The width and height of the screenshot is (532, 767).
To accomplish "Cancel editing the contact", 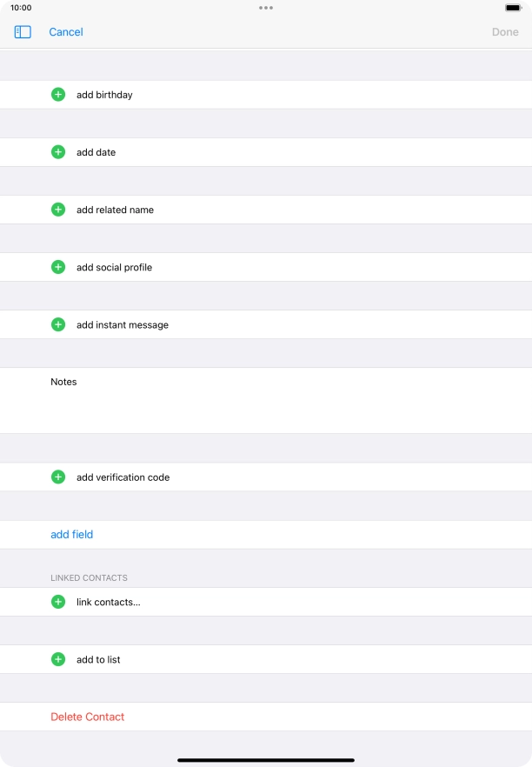I will 66,31.
